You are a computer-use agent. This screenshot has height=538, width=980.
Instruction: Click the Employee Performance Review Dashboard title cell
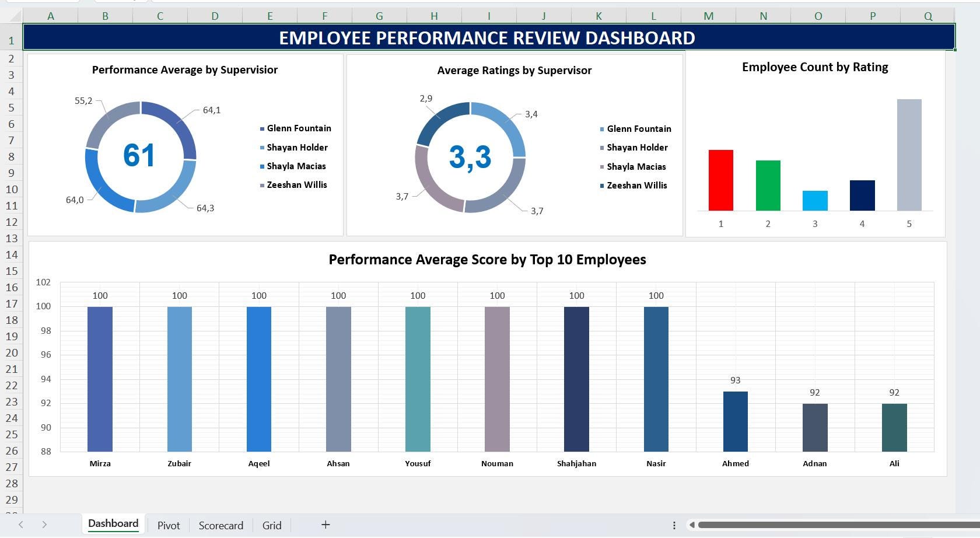tap(487, 37)
